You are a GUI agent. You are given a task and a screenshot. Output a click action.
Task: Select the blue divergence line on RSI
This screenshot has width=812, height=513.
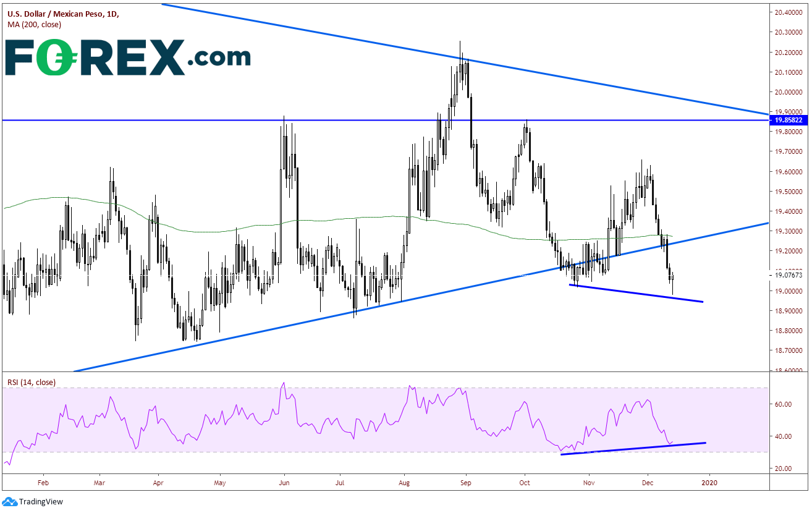633,449
